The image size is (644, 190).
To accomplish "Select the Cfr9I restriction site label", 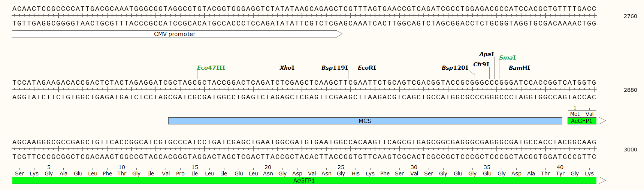I will [481, 64].
